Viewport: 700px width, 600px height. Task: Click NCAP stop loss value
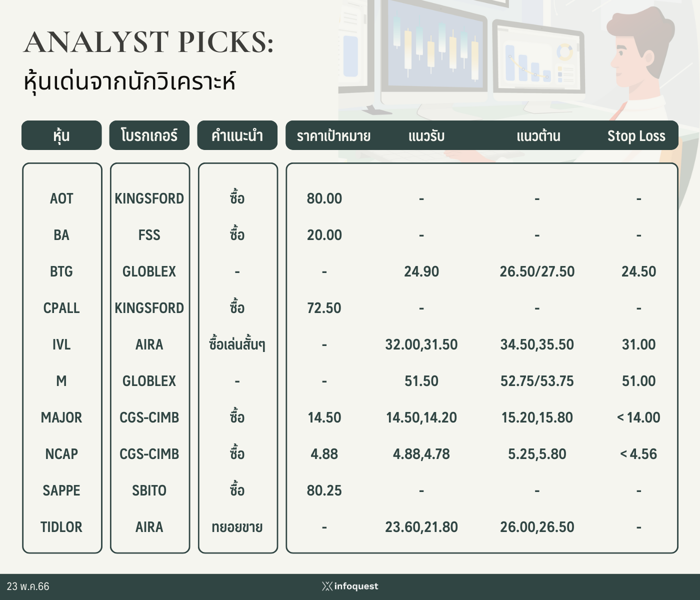tap(638, 454)
